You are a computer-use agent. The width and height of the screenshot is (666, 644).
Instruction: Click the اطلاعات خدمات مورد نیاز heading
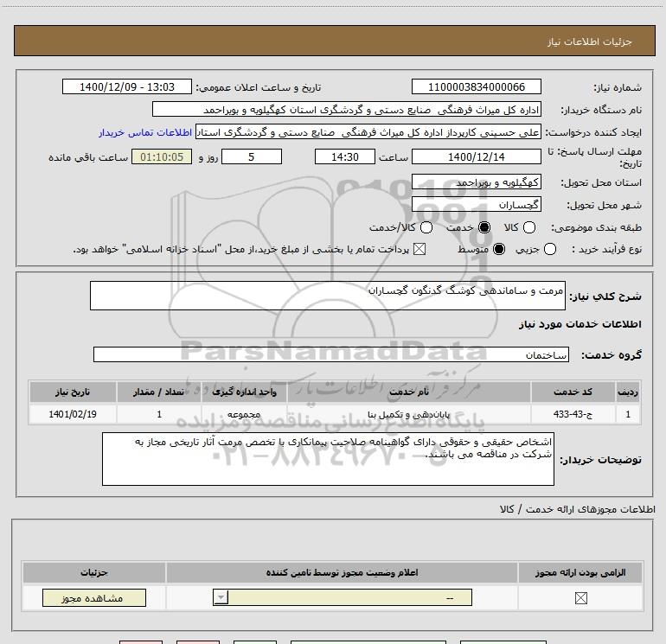pyautogui.click(x=580, y=324)
